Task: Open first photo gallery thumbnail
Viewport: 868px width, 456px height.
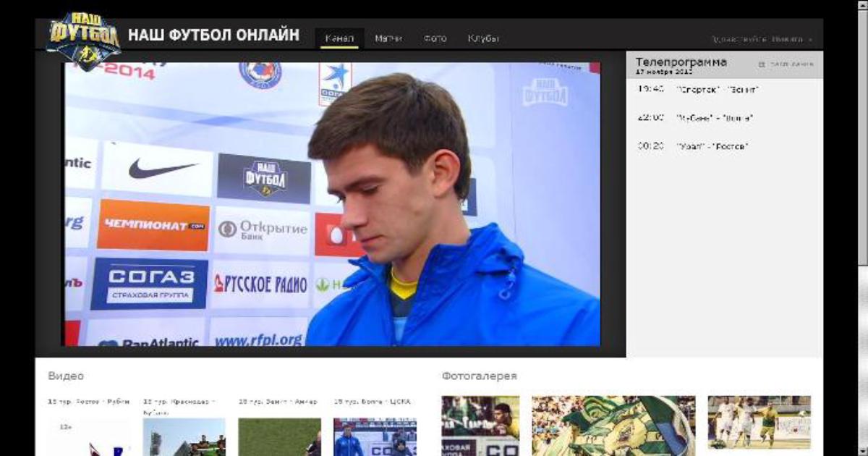Action: (480, 425)
